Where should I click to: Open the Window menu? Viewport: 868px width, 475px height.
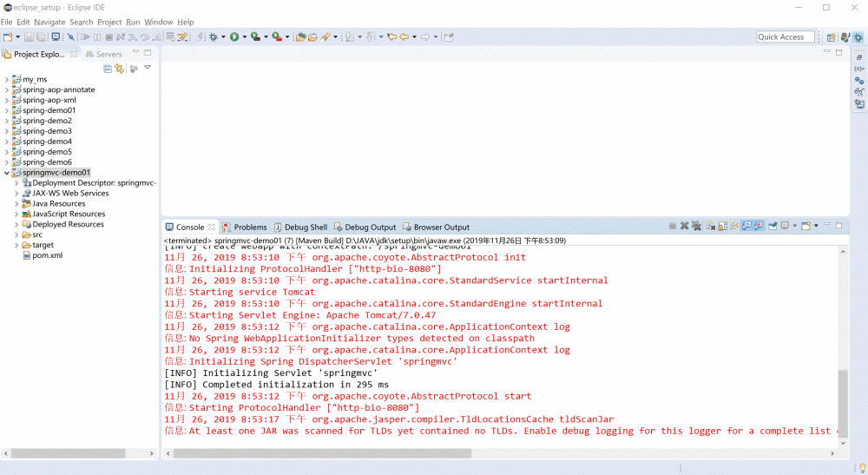click(x=159, y=23)
